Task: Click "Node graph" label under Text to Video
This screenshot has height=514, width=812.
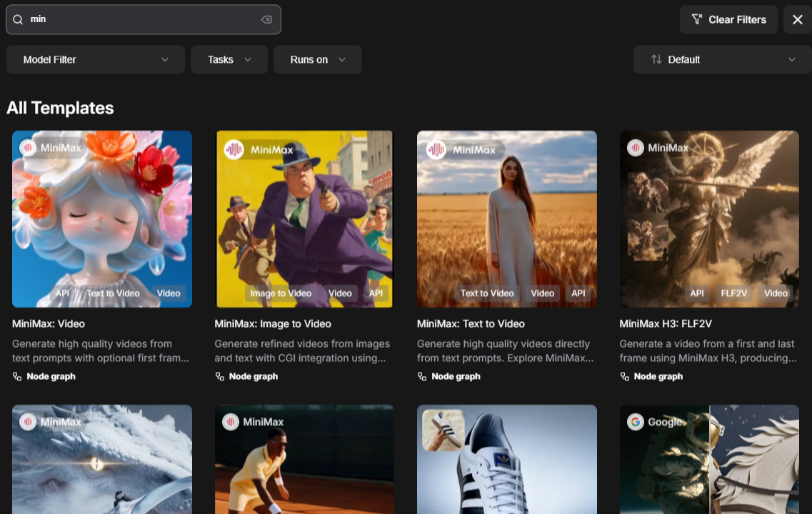Action: click(x=456, y=377)
